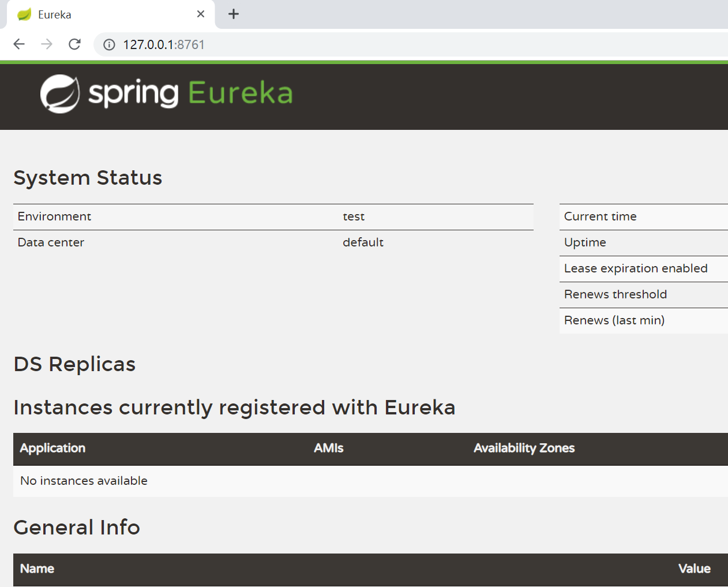Select the Data center label
This screenshot has height=587, width=728.
pyautogui.click(x=51, y=242)
